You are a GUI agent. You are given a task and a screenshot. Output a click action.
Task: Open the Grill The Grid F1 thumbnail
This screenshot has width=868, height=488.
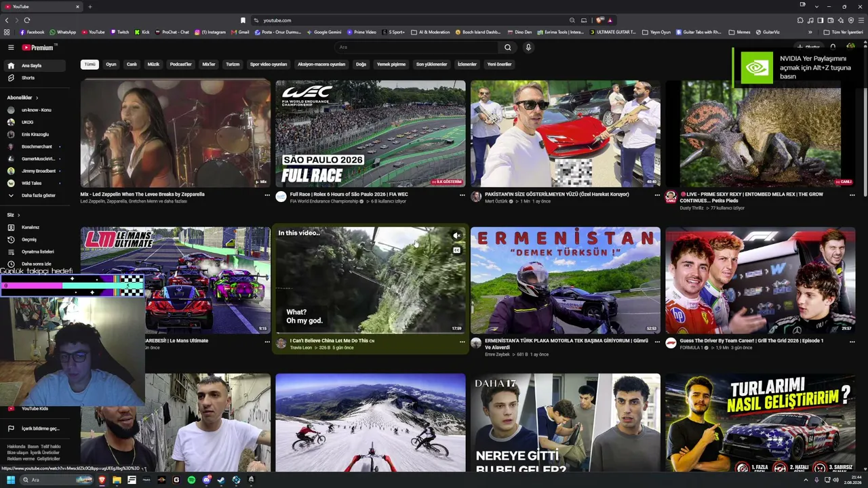click(x=760, y=280)
